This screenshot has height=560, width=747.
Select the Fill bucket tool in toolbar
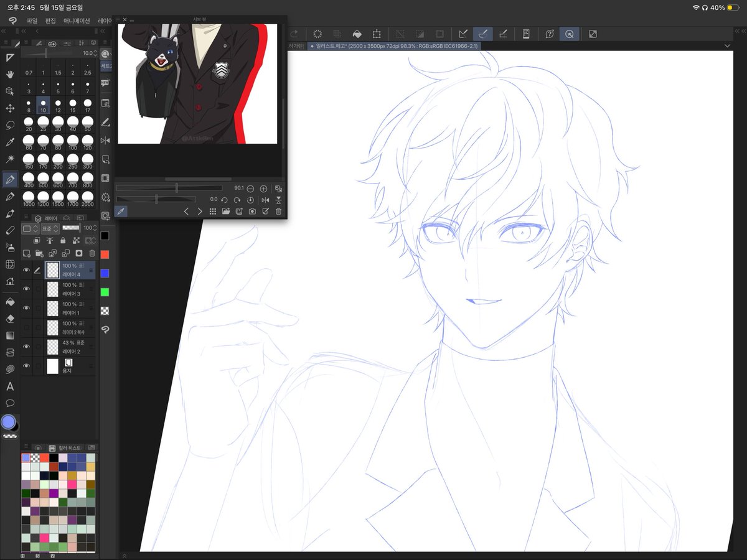[x=10, y=302]
